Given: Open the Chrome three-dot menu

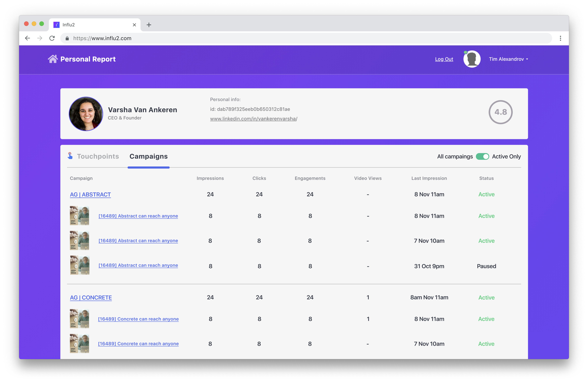Looking at the screenshot, I should (560, 38).
